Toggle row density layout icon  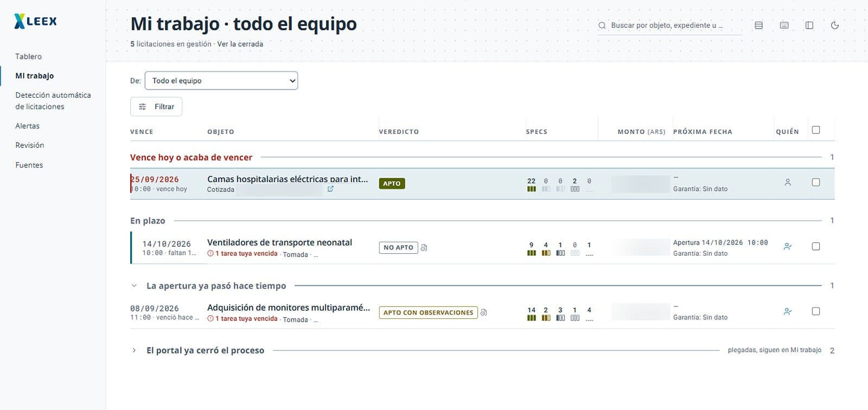[758, 25]
